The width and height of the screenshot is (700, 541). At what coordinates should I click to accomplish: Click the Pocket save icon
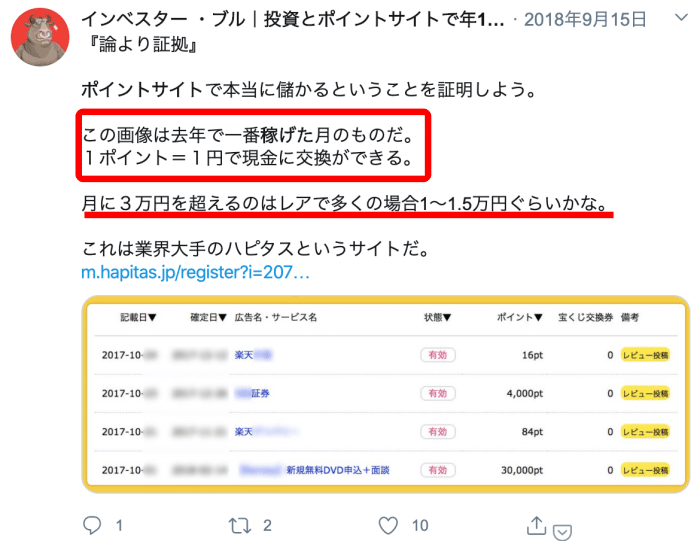[562, 532]
